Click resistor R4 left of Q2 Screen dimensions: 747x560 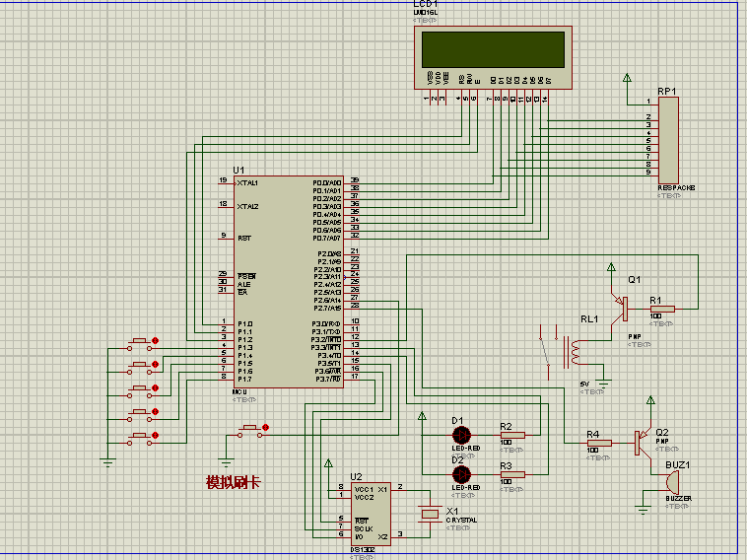tap(598, 443)
